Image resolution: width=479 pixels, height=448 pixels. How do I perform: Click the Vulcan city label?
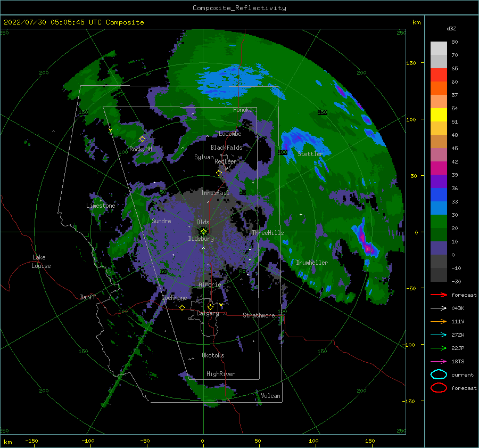coord(270,396)
